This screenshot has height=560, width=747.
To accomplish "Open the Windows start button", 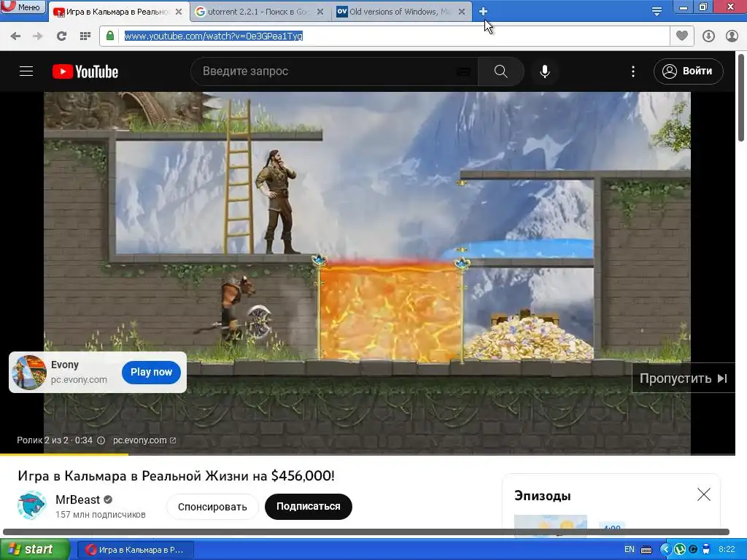I will pos(34,550).
